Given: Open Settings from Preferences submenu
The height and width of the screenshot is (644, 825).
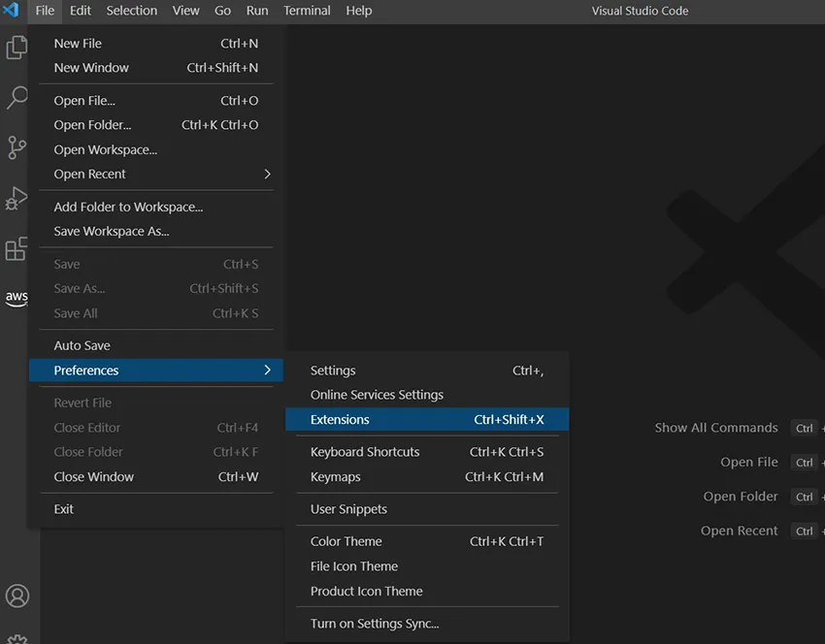Looking at the screenshot, I should pos(427,370).
